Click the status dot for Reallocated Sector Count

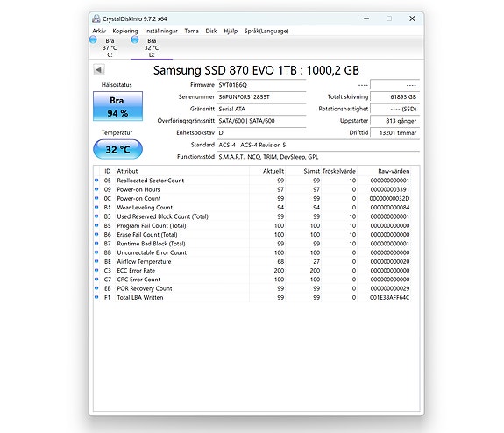pyautogui.click(x=96, y=180)
